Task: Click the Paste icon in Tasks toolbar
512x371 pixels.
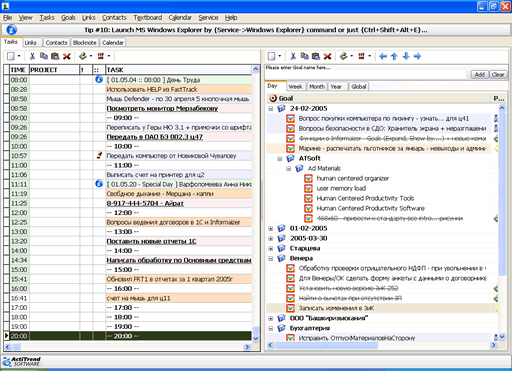Action: [55, 56]
